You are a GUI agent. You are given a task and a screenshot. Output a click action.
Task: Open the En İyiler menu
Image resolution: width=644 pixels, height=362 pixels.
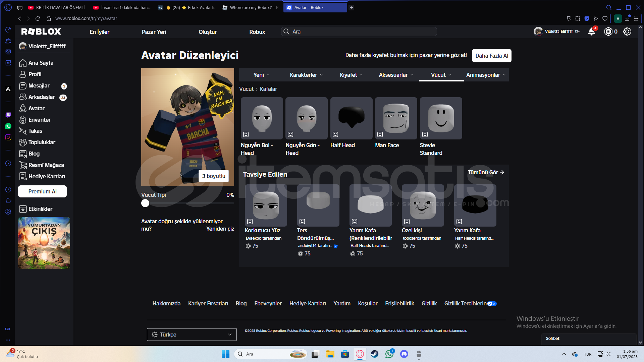(100, 32)
